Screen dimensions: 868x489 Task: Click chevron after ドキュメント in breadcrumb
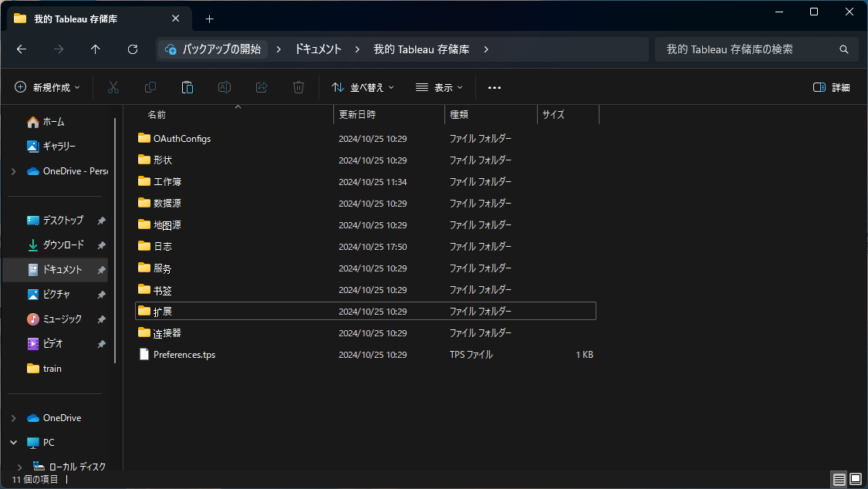(x=357, y=49)
